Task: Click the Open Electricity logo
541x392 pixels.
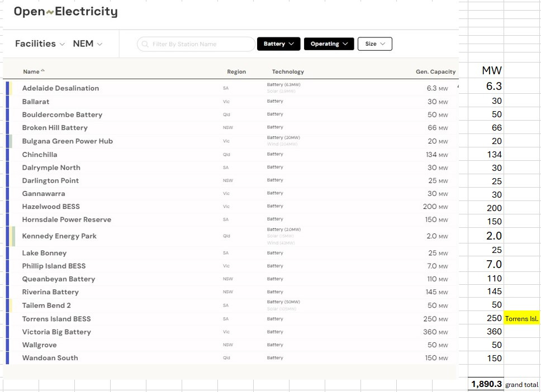Action: pos(65,11)
